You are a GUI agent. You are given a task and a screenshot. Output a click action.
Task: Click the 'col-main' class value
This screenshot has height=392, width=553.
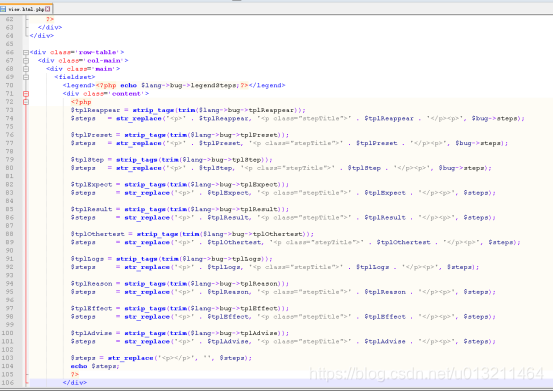(x=103, y=60)
